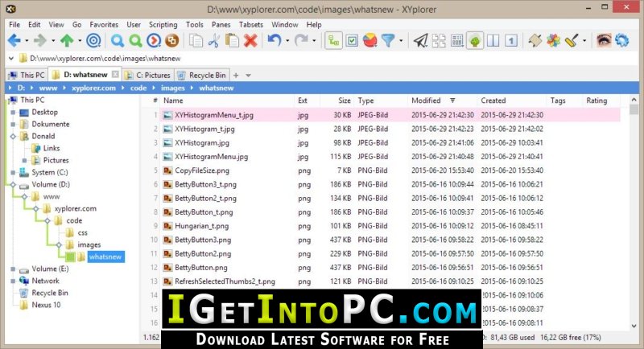Click the colorful flower toolbar icon
644x349 pixels.
click(x=553, y=40)
